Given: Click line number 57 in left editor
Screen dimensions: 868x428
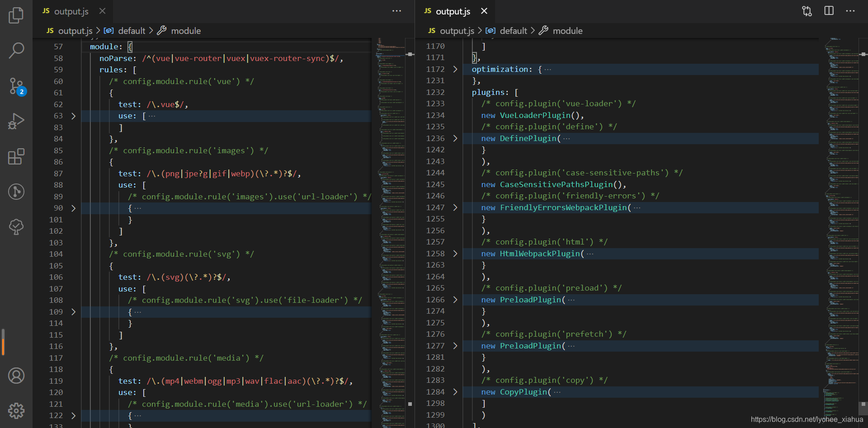Looking at the screenshot, I should 58,47.
